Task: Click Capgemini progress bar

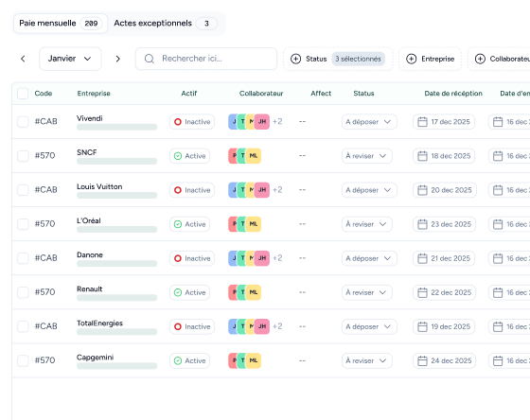Action: coord(117,366)
